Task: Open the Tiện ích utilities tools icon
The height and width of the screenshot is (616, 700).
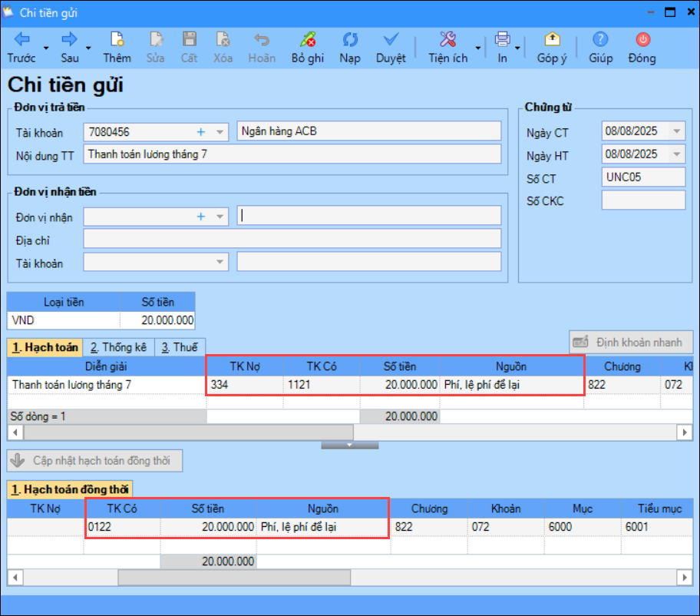Action: coord(447,39)
